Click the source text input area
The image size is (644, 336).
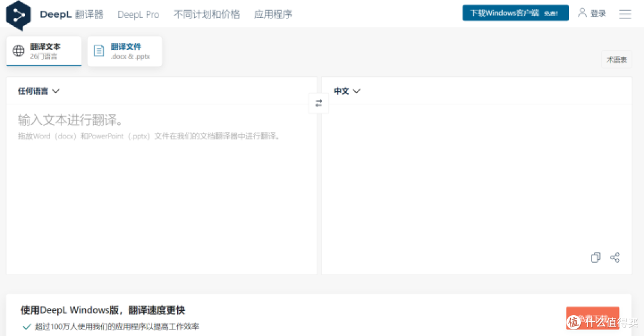[162, 189]
